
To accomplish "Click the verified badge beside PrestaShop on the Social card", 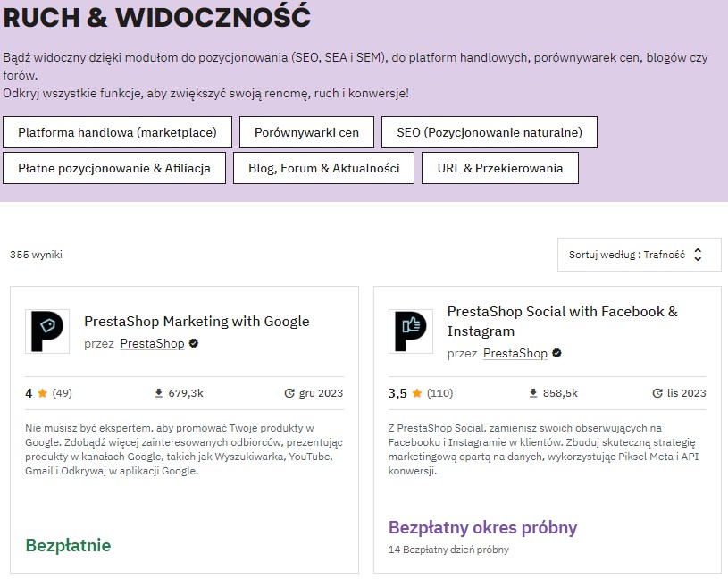I will (556, 353).
